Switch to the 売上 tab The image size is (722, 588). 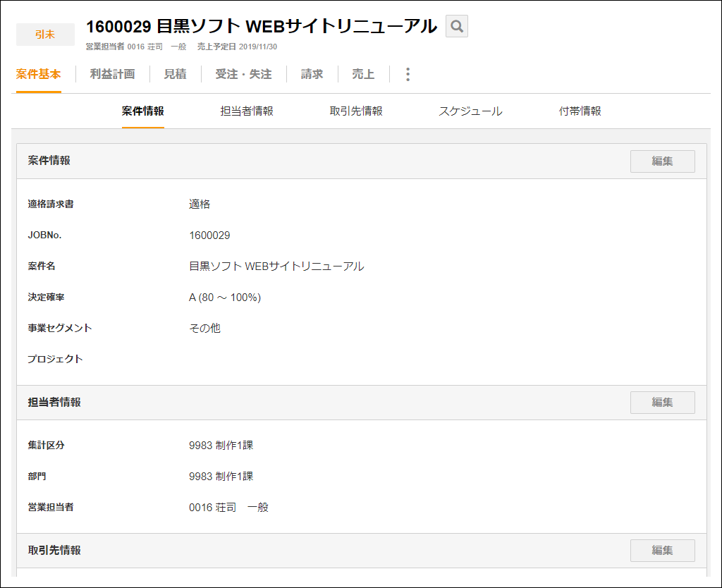362,73
